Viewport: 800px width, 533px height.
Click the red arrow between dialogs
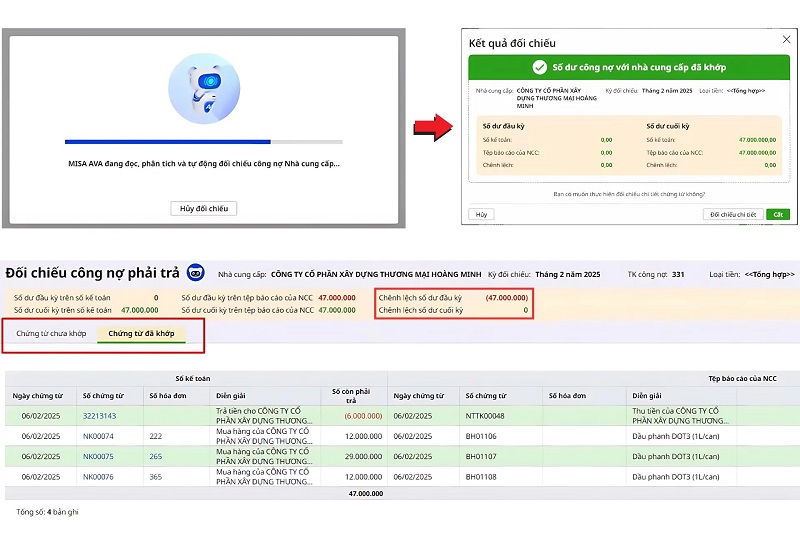tap(430, 128)
